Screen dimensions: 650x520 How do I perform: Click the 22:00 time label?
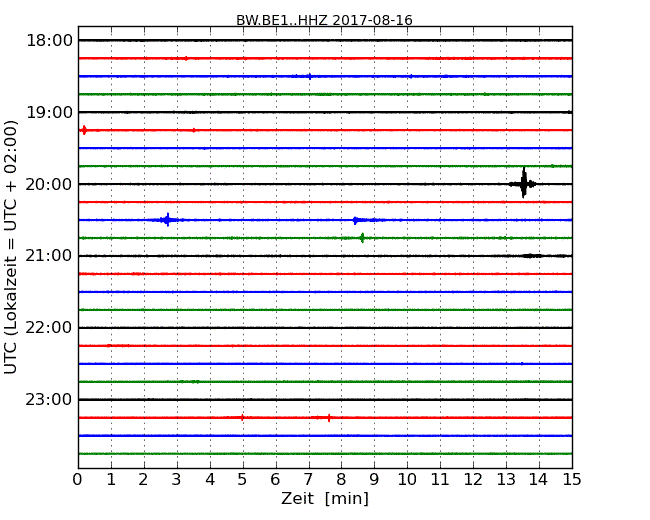[49, 328]
